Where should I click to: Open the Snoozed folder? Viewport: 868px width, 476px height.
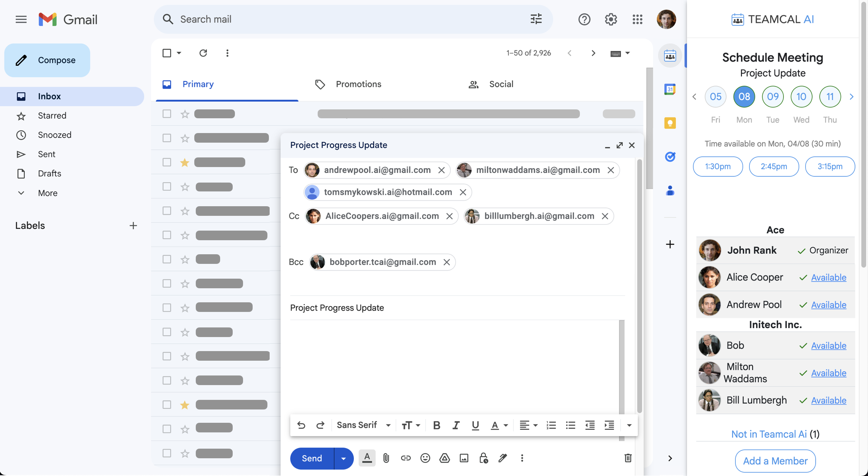click(x=54, y=135)
